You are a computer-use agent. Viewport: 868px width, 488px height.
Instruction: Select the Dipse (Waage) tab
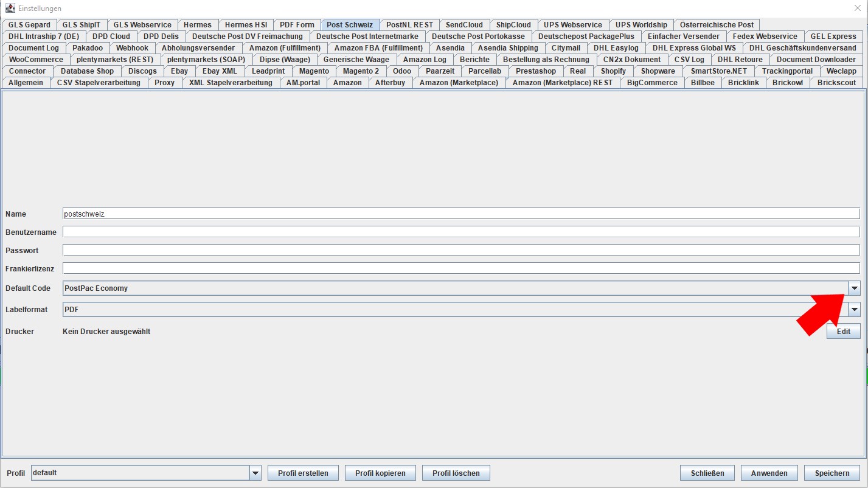pos(285,60)
